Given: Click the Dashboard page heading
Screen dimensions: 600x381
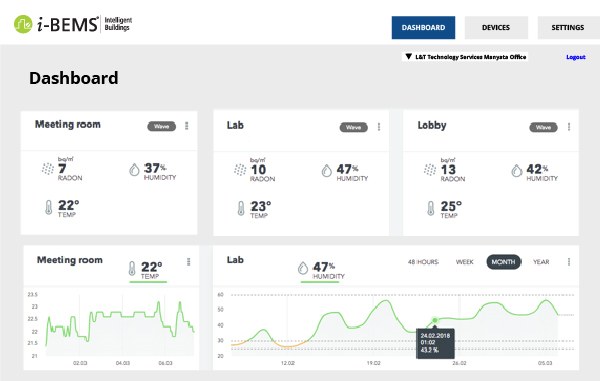Looking at the screenshot, I should coord(73,78).
